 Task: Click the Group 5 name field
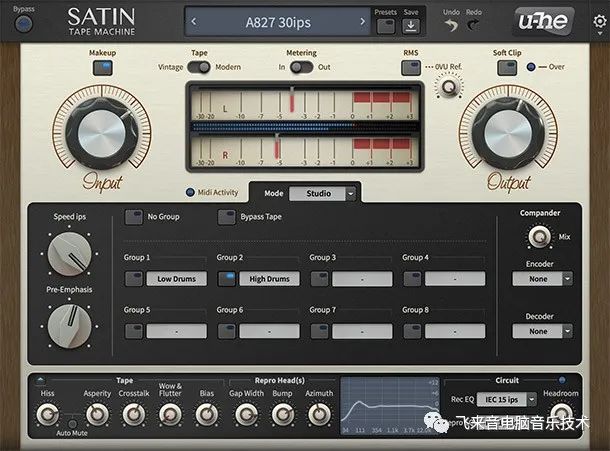point(177,331)
